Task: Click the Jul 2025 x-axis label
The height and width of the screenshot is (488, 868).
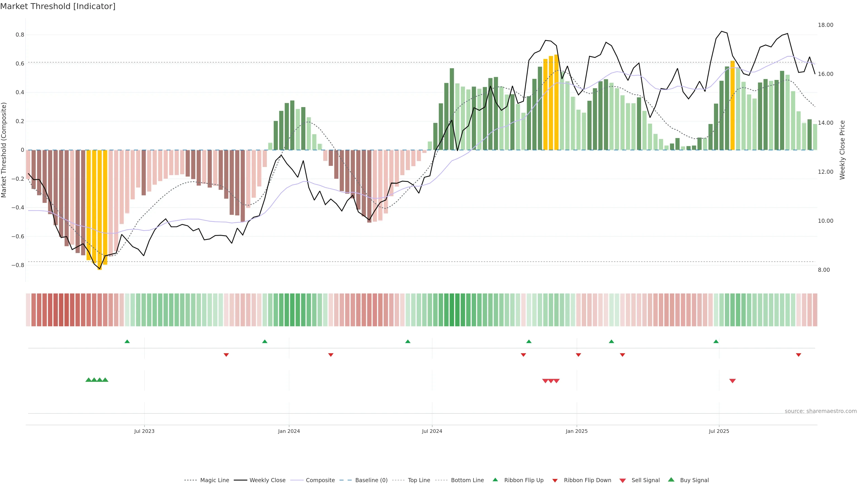Action: 719,431
